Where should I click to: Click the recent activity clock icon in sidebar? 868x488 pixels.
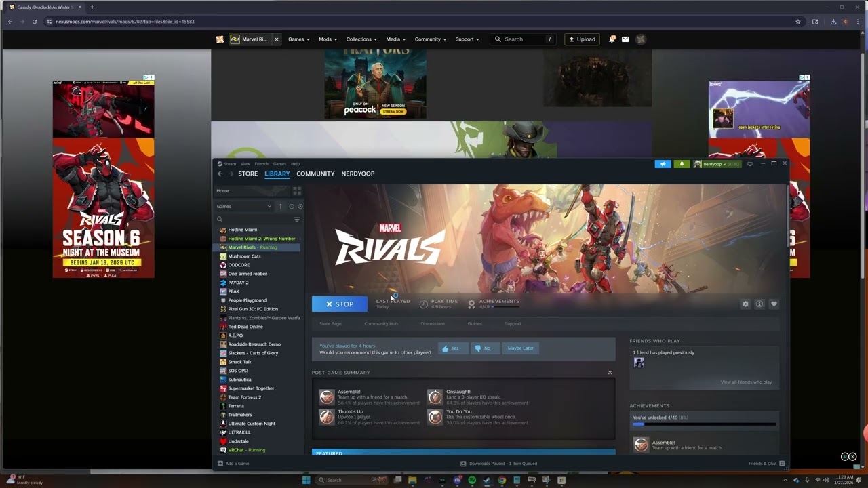click(x=292, y=207)
